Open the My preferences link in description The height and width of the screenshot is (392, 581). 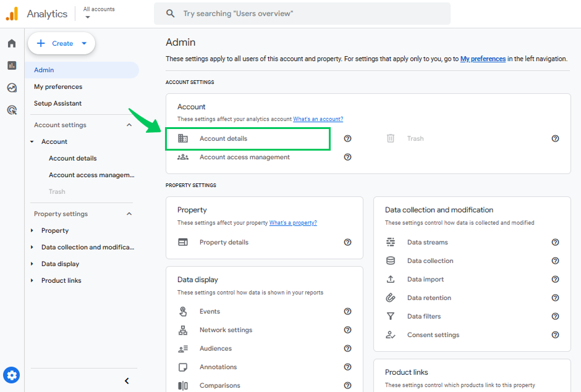click(483, 59)
